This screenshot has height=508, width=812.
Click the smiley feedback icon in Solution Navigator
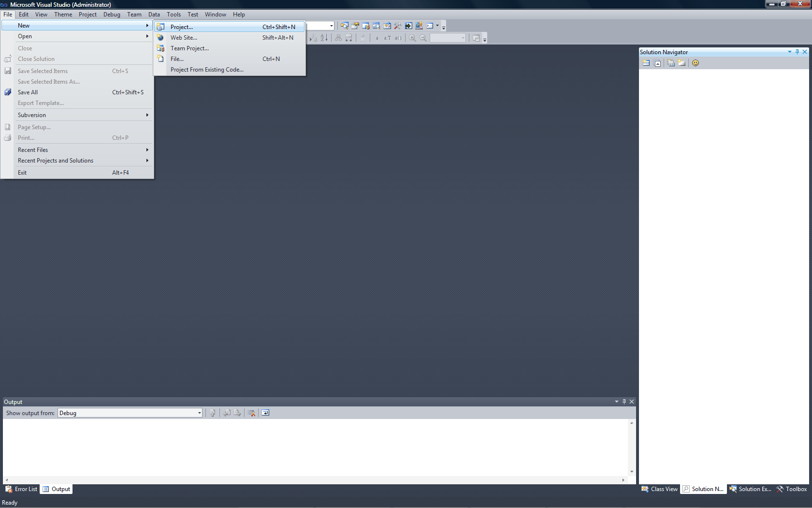click(695, 63)
